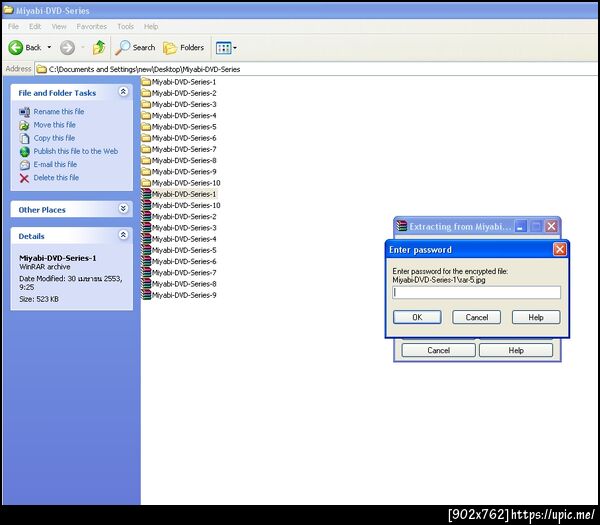Collapse the Details panel
600x525 pixels.
tap(123, 235)
